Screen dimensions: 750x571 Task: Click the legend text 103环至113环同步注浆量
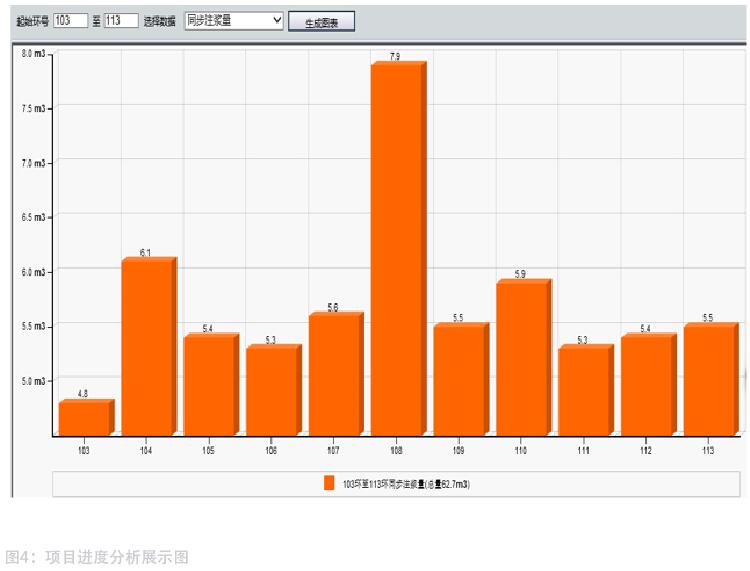click(x=406, y=484)
